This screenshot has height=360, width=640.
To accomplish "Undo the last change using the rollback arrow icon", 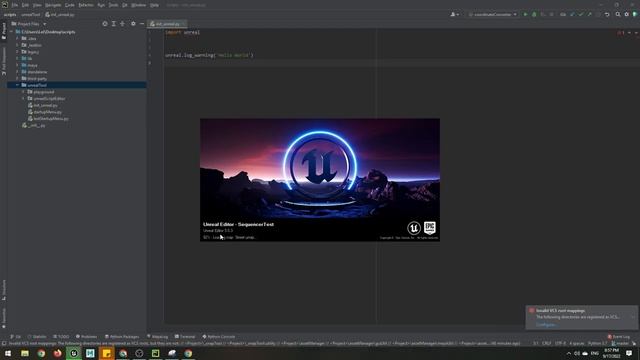I will [x=607, y=14].
